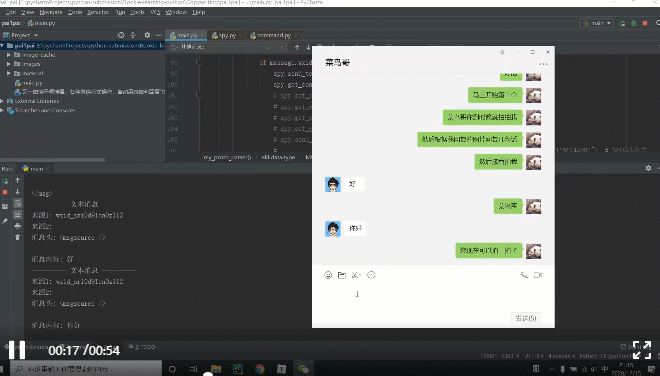The width and height of the screenshot is (660, 376).
Task: Open Project panel settings gear
Action: click(147, 35)
